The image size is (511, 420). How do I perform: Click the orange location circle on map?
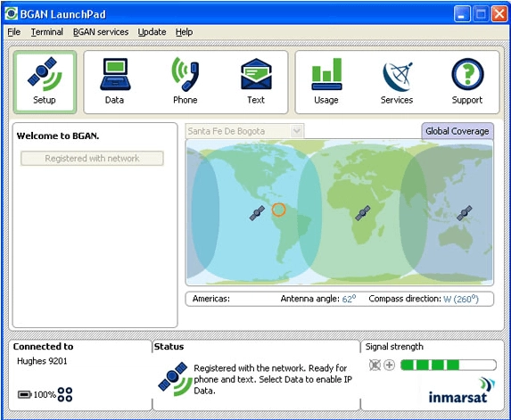coord(278,210)
